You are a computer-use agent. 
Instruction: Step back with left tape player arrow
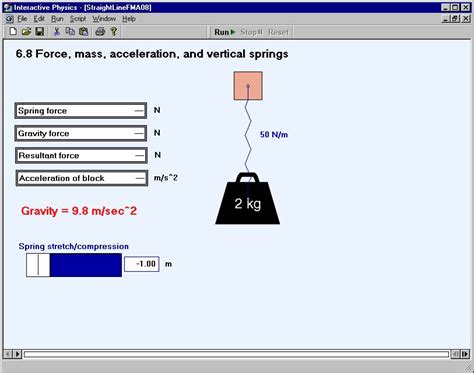tap(8, 354)
